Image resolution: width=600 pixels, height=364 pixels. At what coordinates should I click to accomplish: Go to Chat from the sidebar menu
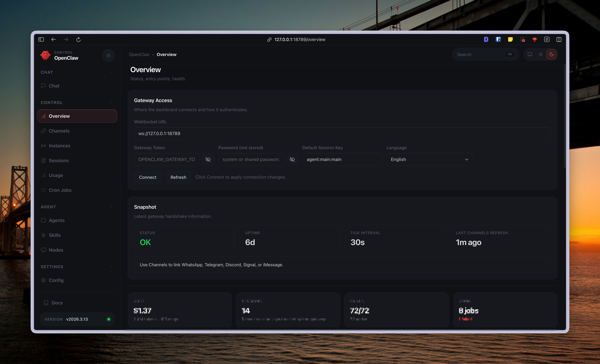54,86
